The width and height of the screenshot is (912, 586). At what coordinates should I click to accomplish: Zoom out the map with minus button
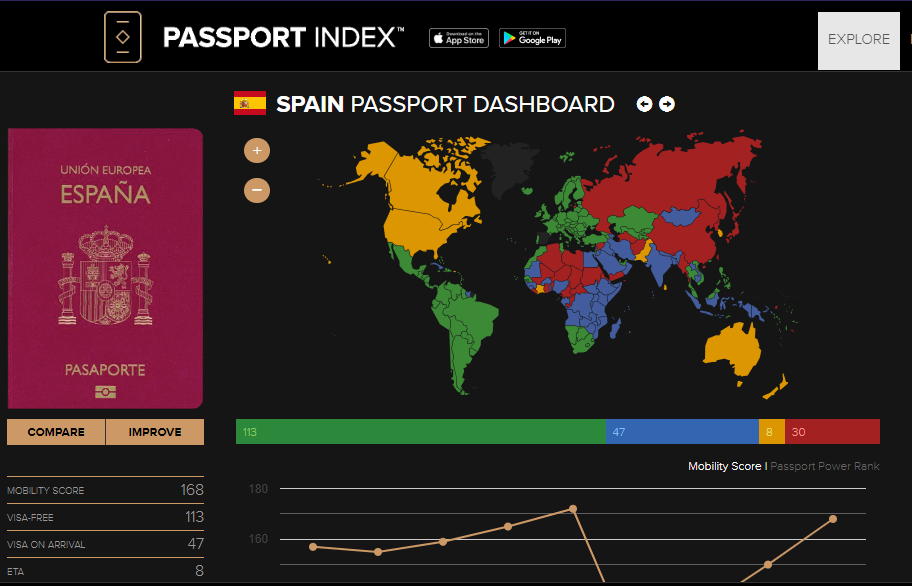coord(256,190)
